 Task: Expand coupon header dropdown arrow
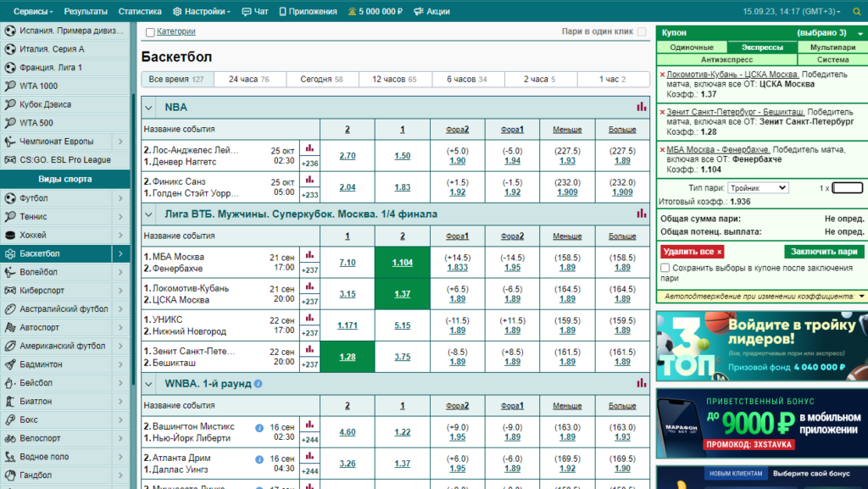pyautogui.click(x=860, y=33)
